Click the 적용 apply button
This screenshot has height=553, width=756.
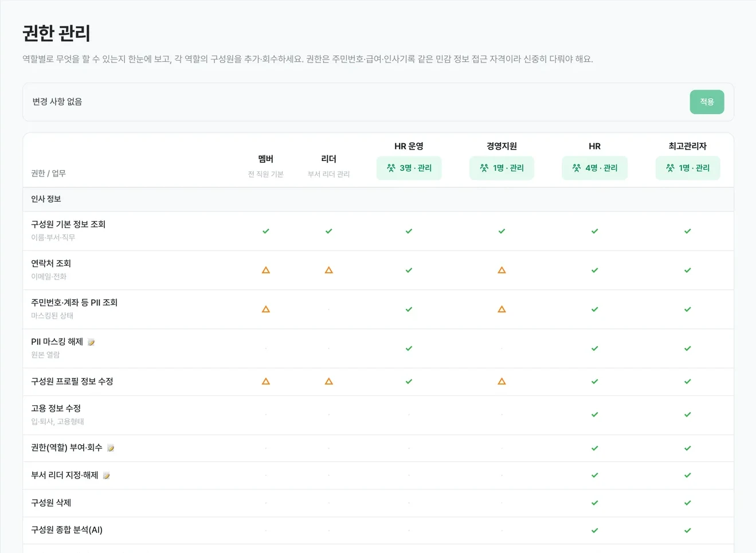pos(707,102)
